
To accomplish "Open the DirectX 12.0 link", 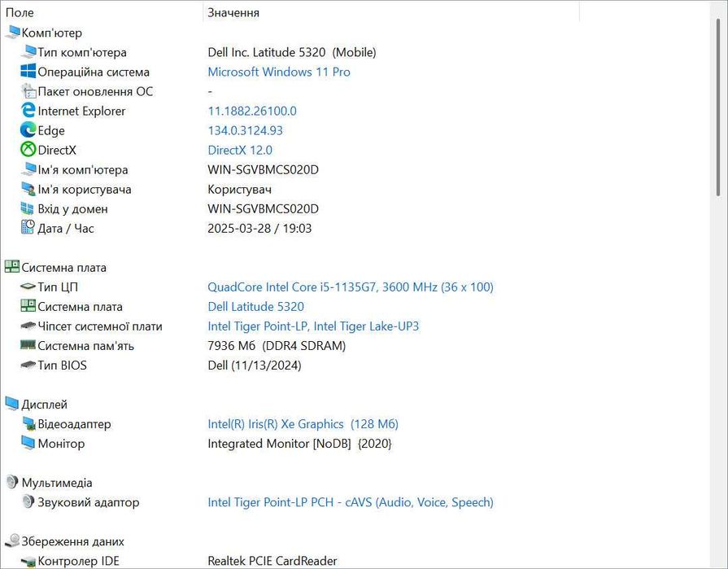I will pos(240,150).
